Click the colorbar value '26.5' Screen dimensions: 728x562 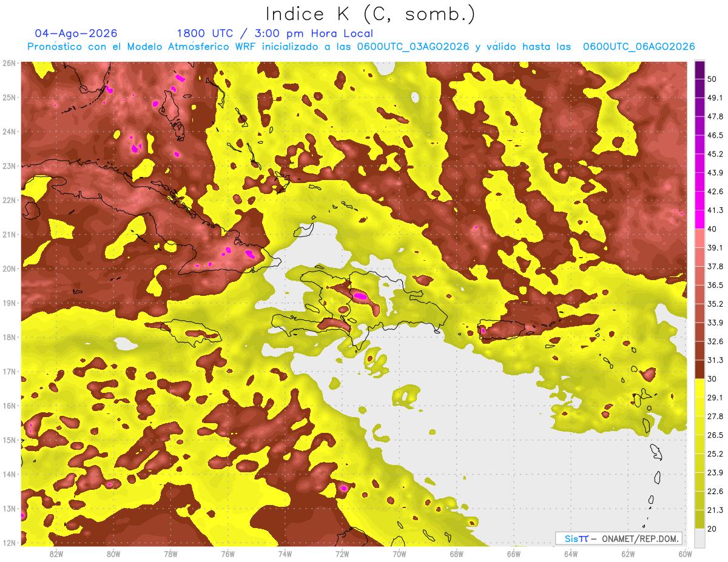click(715, 435)
